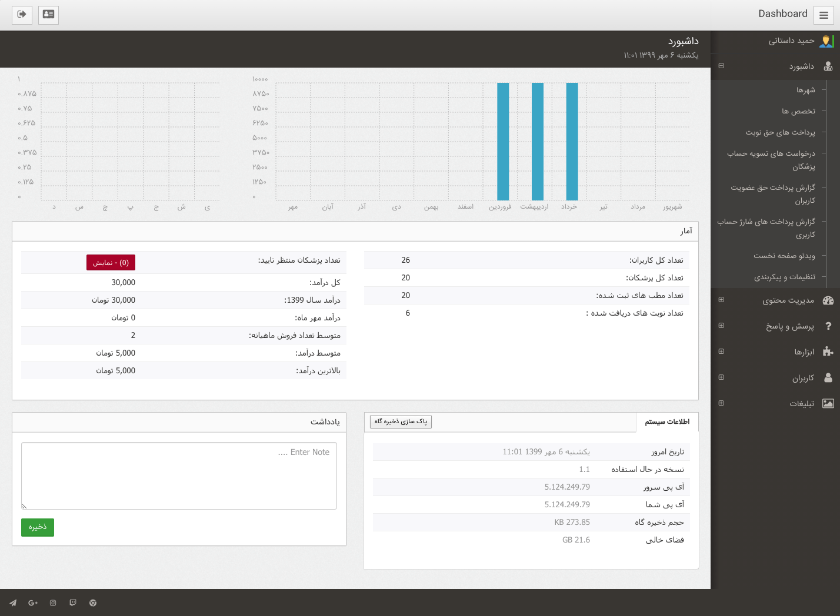Select the اطلاعات سیستم tab
The image size is (840, 616).
pos(666,422)
